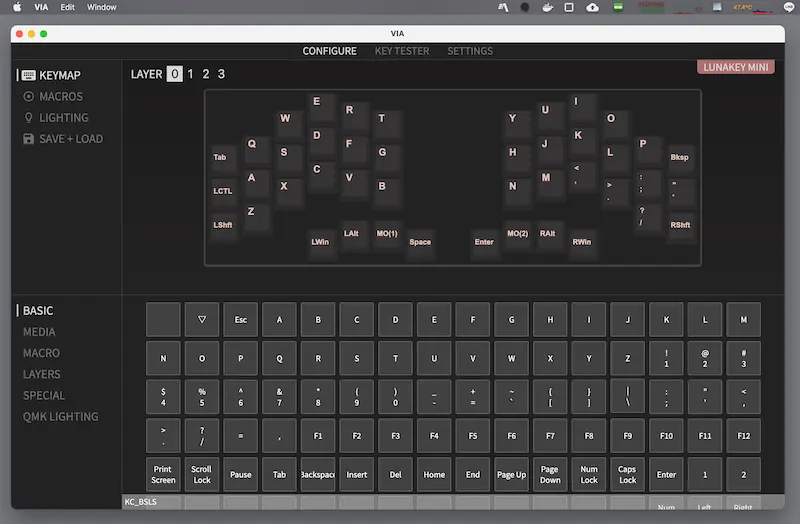This screenshot has width=800, height=524.
Task: Choose the ! 1 keycode
Action: pos(666,358)
